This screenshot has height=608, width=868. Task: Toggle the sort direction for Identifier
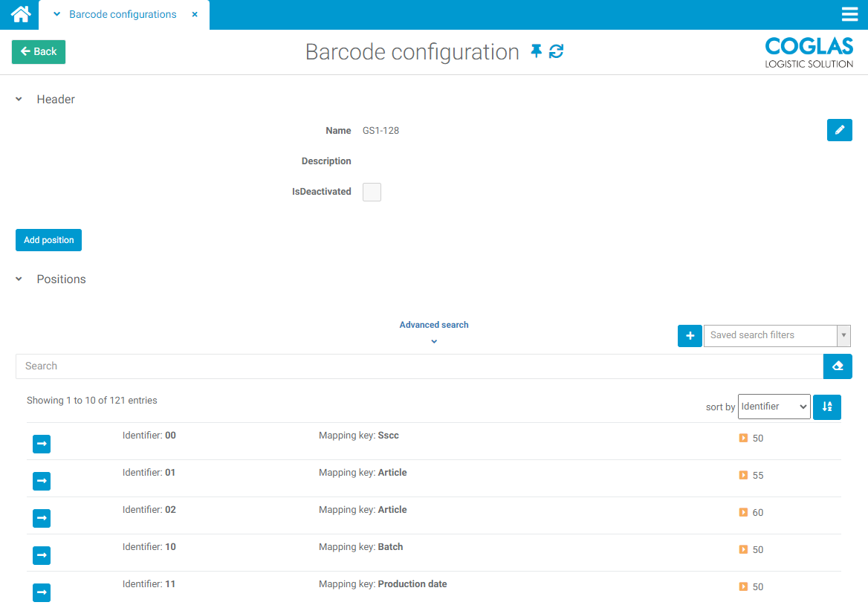826,407
